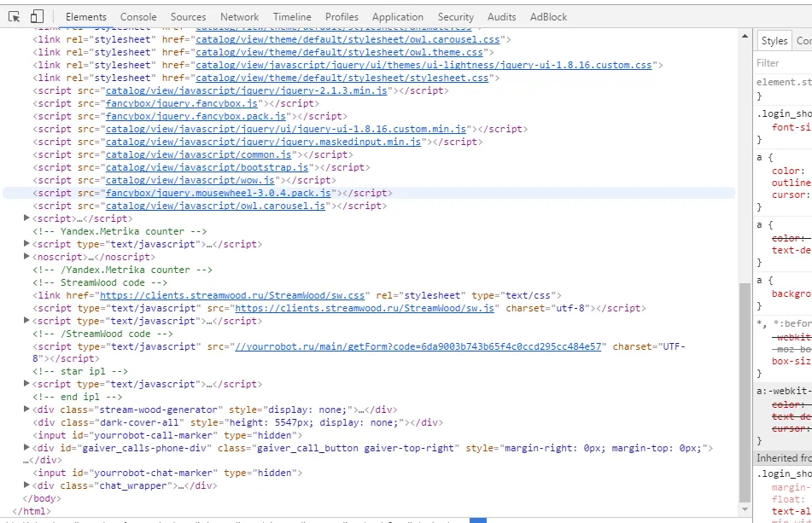Expand the gaiver_calls-phone-div node

[x=26, y=447]
